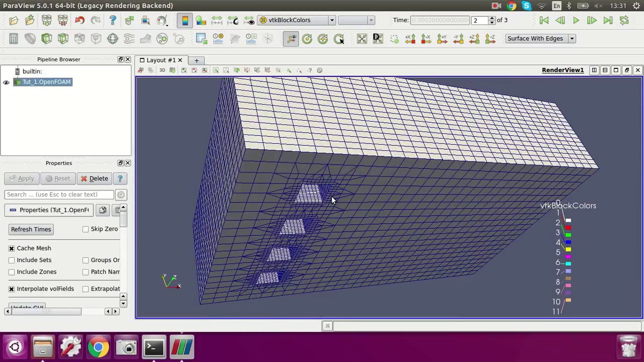Click Edit color map icon
The height and width of the screenshot is (362, 644).
(x=201, y=20)
